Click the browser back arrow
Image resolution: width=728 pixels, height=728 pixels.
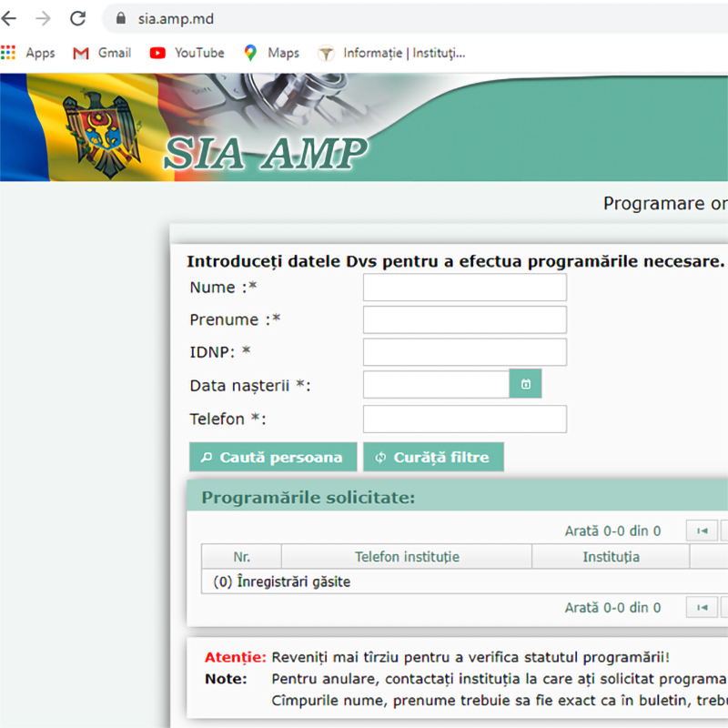(x=10, y=18)
